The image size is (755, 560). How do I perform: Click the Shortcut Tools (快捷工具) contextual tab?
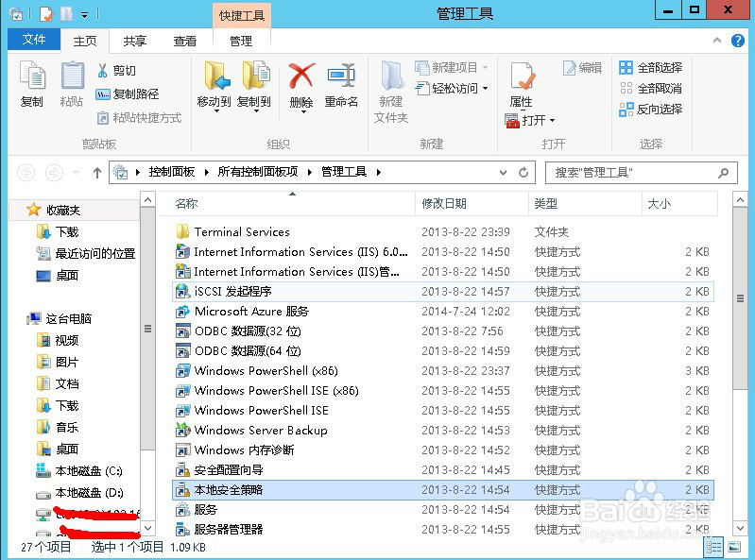click(x=242, y=15)
